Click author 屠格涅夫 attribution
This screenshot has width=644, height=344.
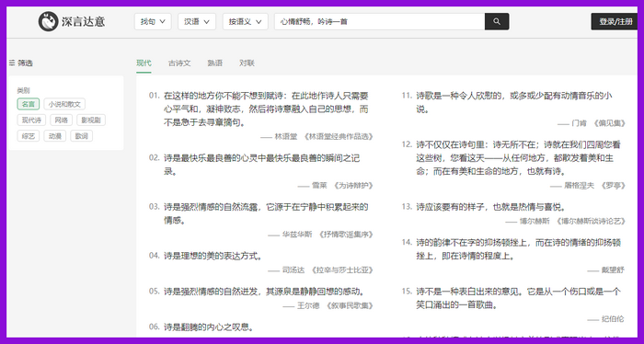tap(579, 185)
